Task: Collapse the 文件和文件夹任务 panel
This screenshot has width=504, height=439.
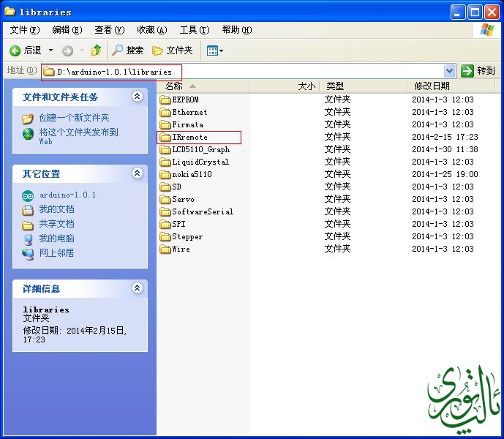Action: [138, 96]
